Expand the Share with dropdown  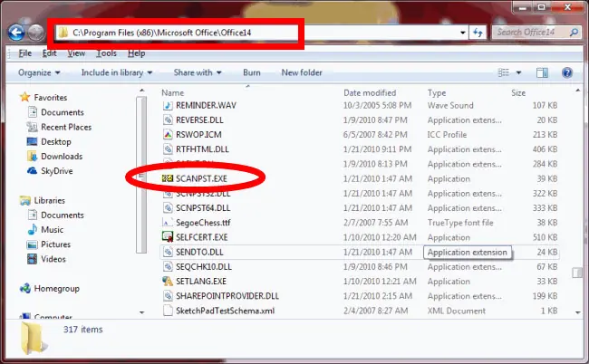pyautogui.click(x=198, y=72)
